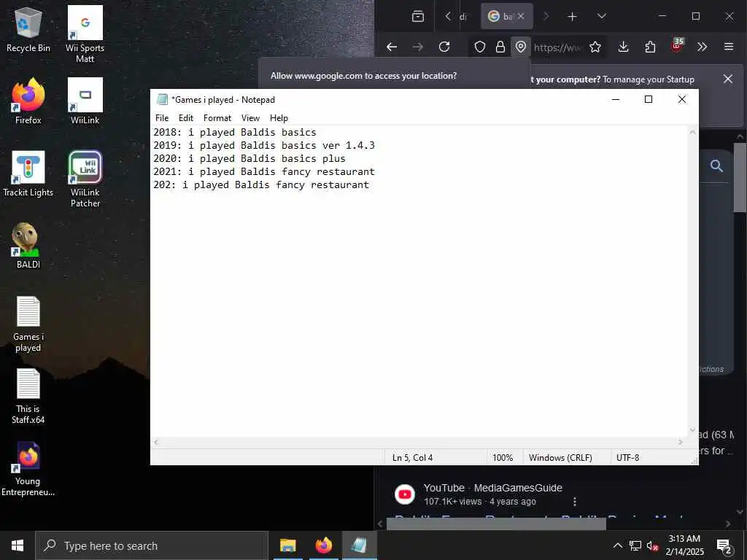Click the uBlock extension icon with badge 35

click(x=677, y=46)
